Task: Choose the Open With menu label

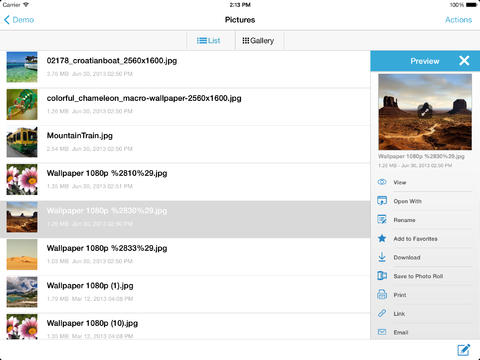Action: point(407,201)
